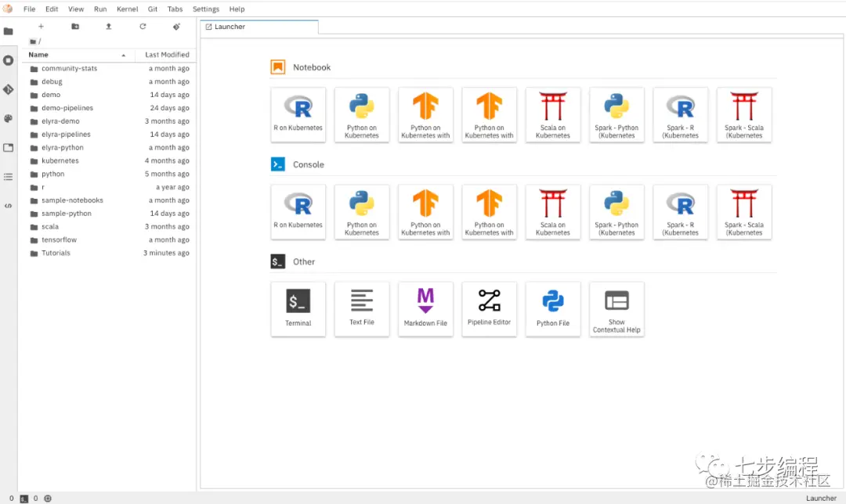Viewport: 846px width, 504px height.
Task: Select the elyra-demo folder
Action: point(108,121)
